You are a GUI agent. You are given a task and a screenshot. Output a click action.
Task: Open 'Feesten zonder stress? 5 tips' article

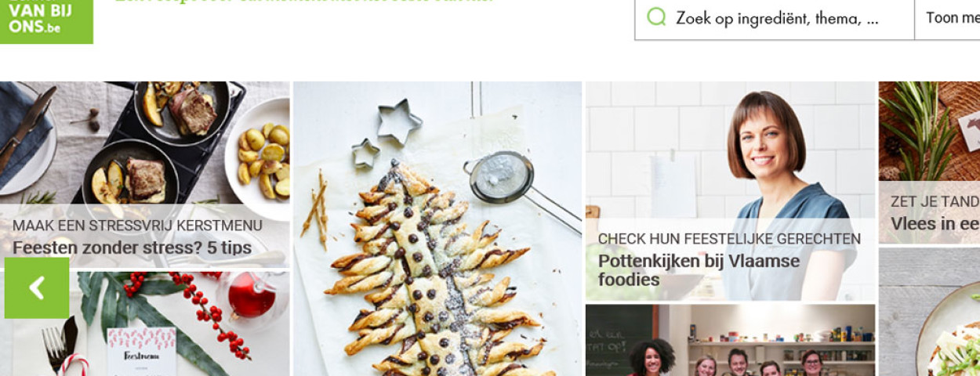point(132,248)
